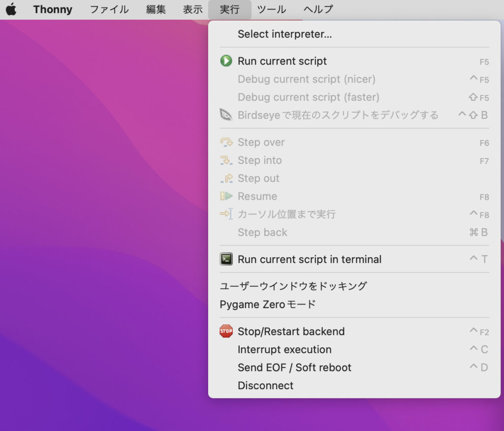Screen dimensions: 504x431
Task: Click the Step into arrow icon
Action: tap(226, 160)
